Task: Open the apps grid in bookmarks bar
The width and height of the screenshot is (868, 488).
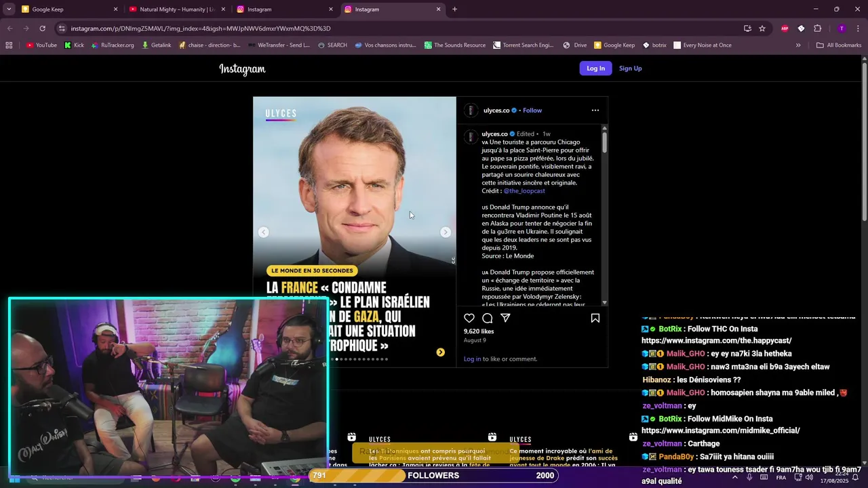Action: (x=9, y=45)
